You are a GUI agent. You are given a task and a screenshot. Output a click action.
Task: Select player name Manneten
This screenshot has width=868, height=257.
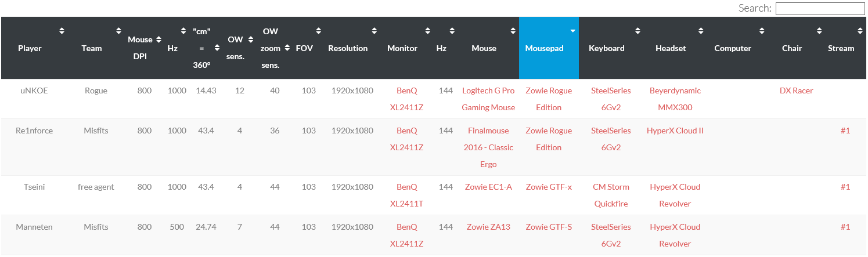[34, 227]
